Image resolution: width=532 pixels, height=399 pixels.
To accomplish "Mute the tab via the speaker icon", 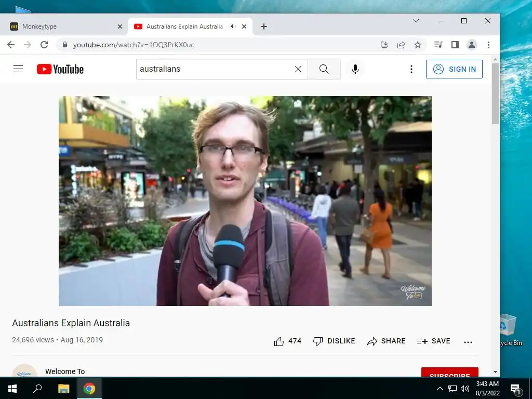I will (x=233, y=26).
